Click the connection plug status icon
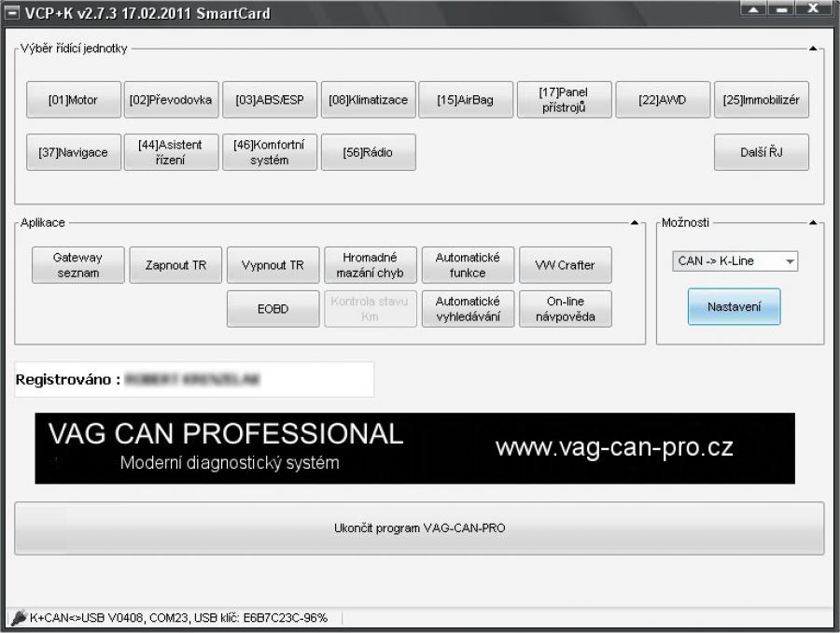Screen dimensions: 840x633 [19, 618]
